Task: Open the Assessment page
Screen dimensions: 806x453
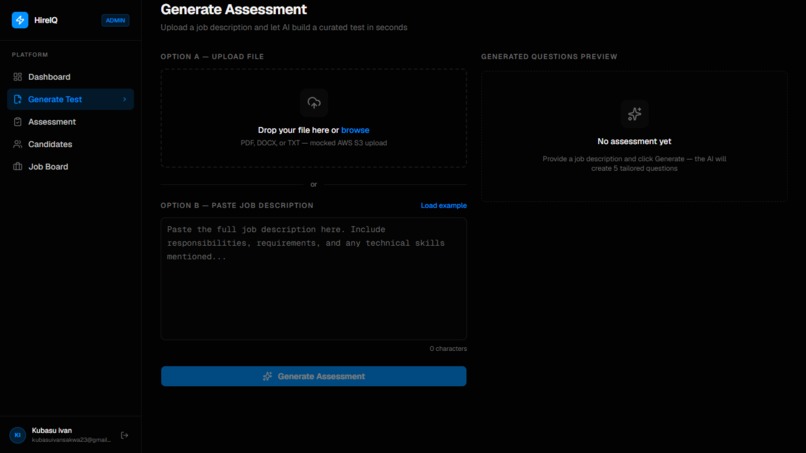Action: point(70,122)
